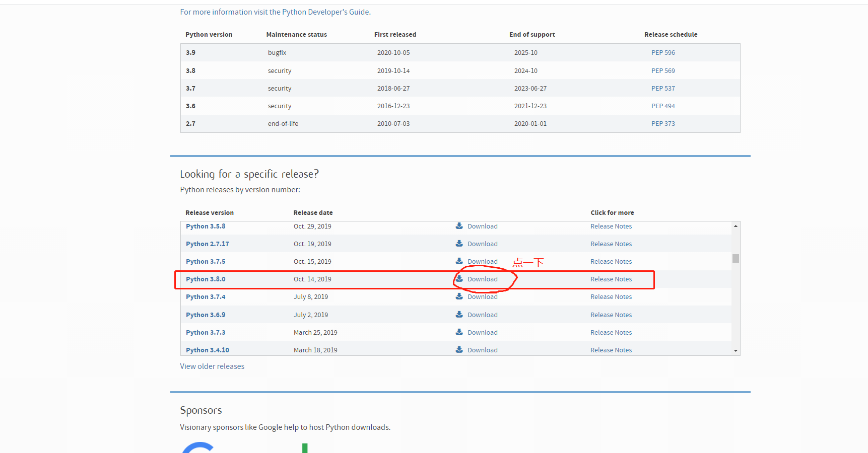Select the '2023-06-27' end of support cell
This screenshot has width=868, height=453.
point(530,88)
